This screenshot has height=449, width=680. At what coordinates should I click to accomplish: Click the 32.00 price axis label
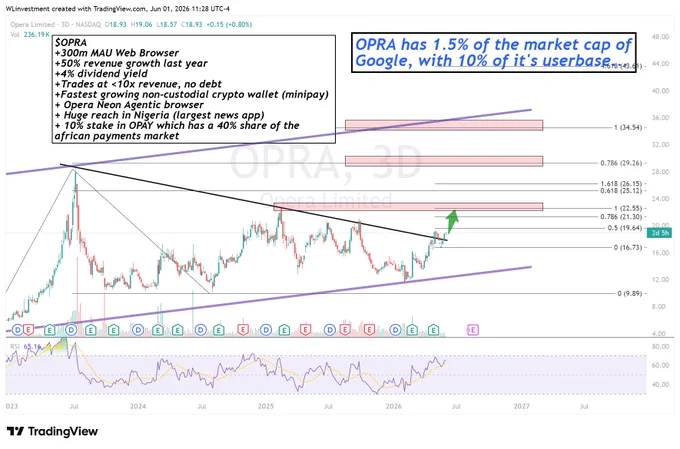click(660, 144)
